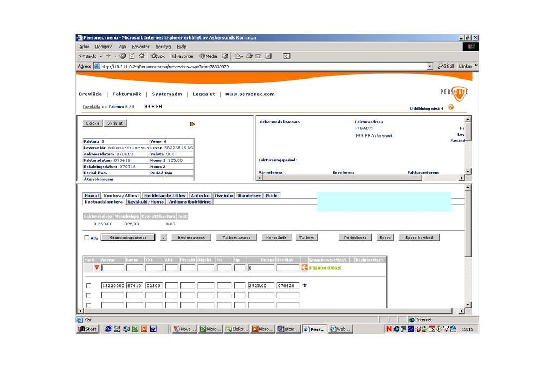This screenshot has height=392, width=555.
Task: Switch to the Novel... taskbar window
Action: 184,329
